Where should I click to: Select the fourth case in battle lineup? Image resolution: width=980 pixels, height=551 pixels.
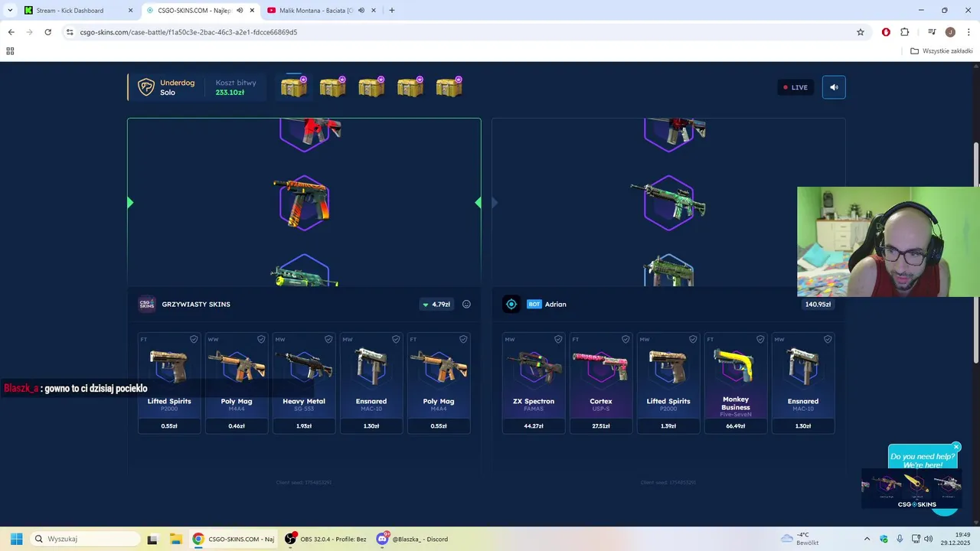[410, 86]
